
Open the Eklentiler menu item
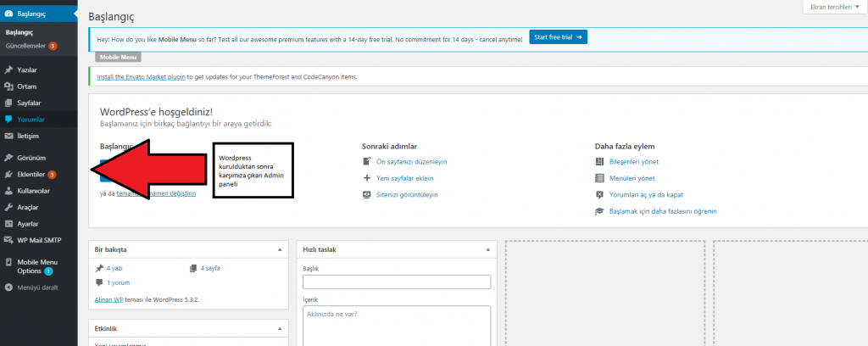click(39, 175)
